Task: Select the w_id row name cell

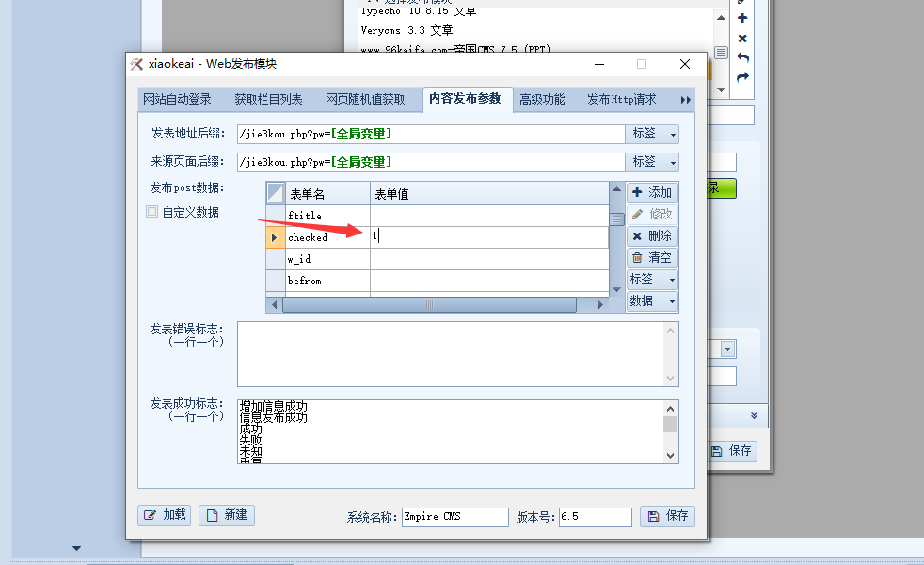Action: click(x=327, y=259)
